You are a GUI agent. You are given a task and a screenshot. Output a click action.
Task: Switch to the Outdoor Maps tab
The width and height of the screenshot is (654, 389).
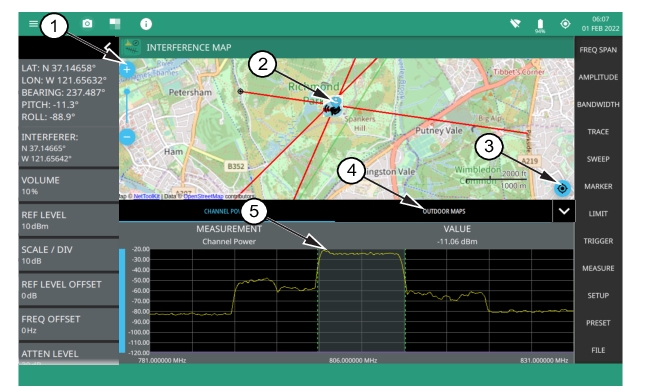(444, 211)
